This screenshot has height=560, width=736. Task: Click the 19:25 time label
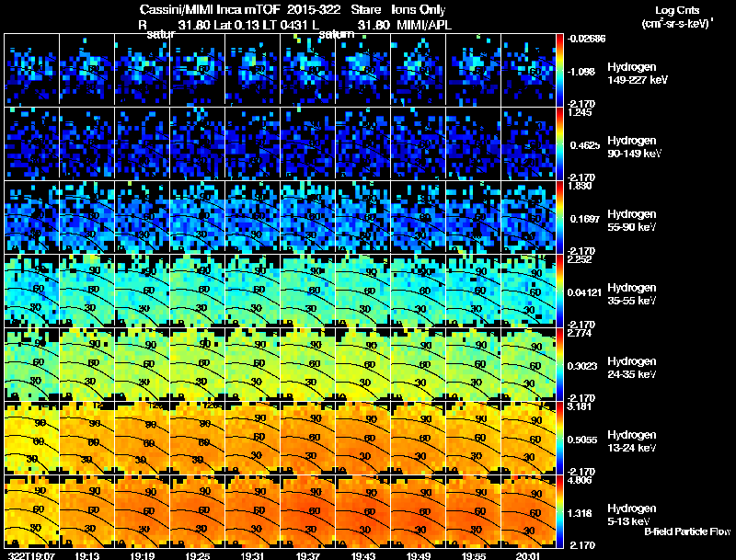coord(198,555)
